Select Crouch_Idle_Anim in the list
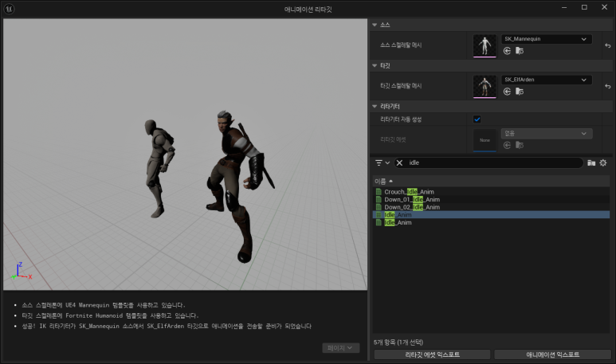This screenshot has width=616, height=364. 491,192
